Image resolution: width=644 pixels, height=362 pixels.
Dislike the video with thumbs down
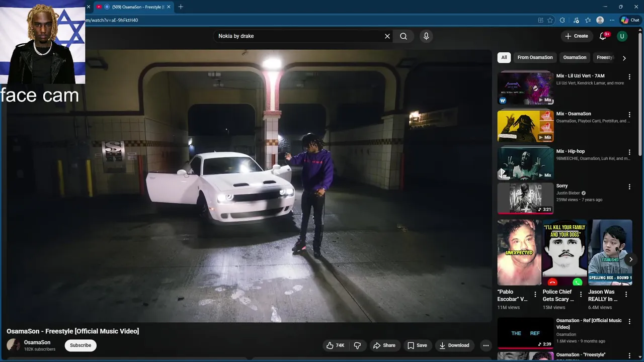(x=357, y=345)
